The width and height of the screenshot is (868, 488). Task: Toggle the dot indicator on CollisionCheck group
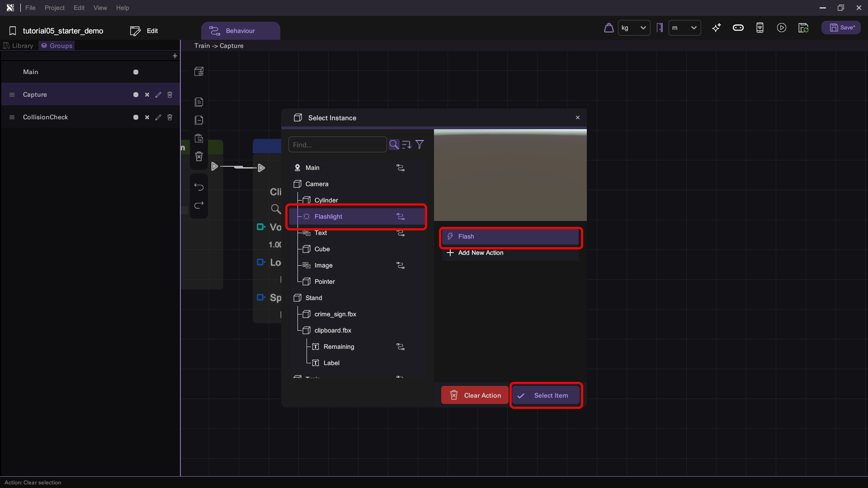pyautogui.click(x=136, y=117)
